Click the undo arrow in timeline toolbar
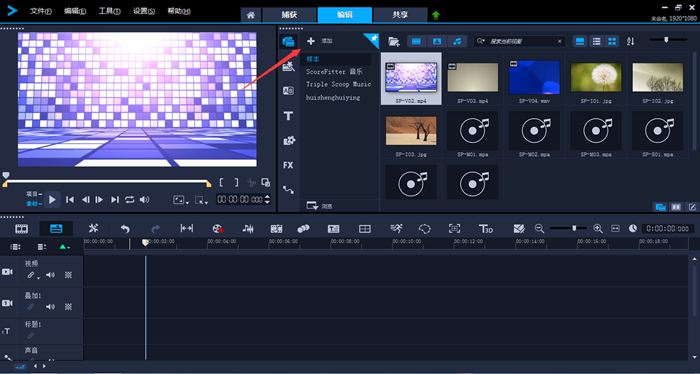Viewport: 700px width, 374px height. point(125,229)
